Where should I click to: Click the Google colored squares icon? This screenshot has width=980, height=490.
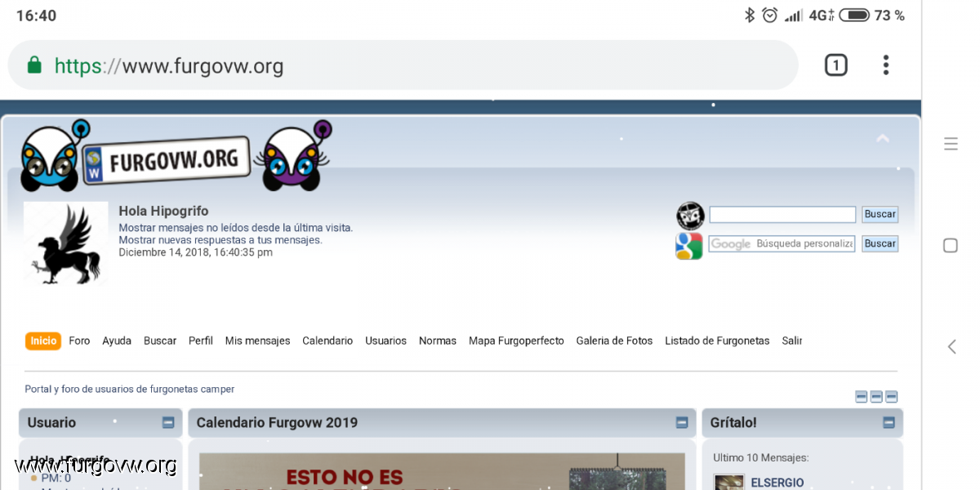click(689, 245)
